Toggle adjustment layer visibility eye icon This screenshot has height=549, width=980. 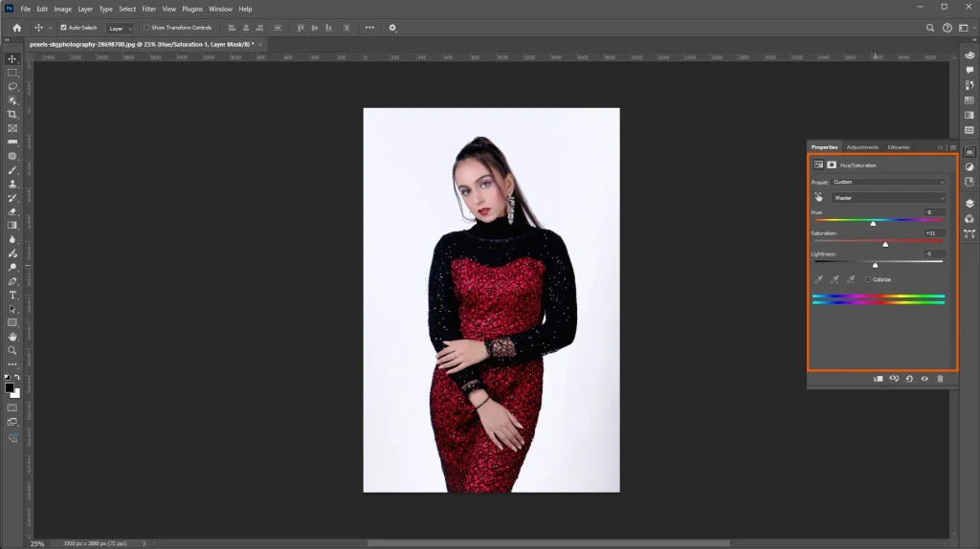(x=925, y=379)
